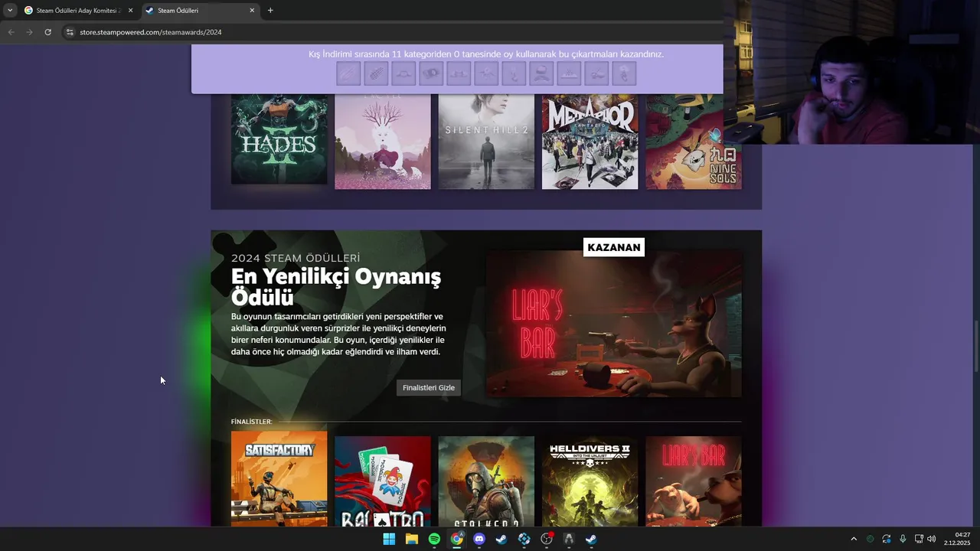Close the Steam Ödülleri Aday Komitesi tab
Screen dimensions: 980x551
click(130, 11)
